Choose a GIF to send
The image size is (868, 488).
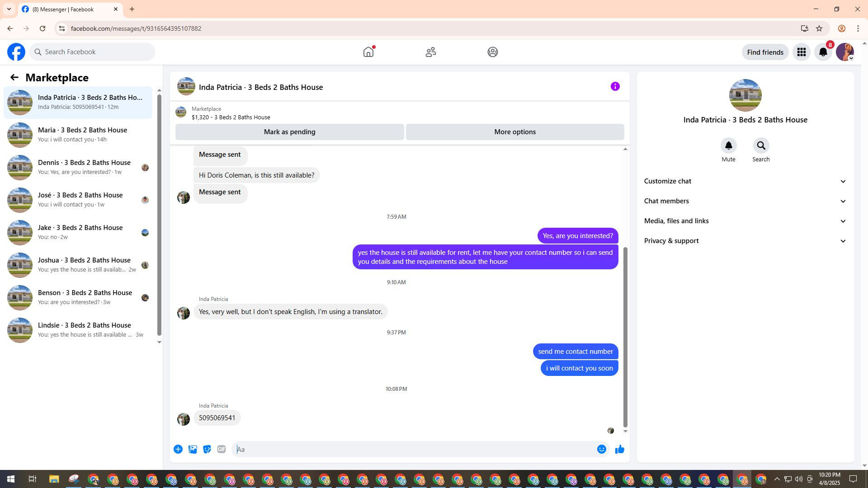coord(221,449)
